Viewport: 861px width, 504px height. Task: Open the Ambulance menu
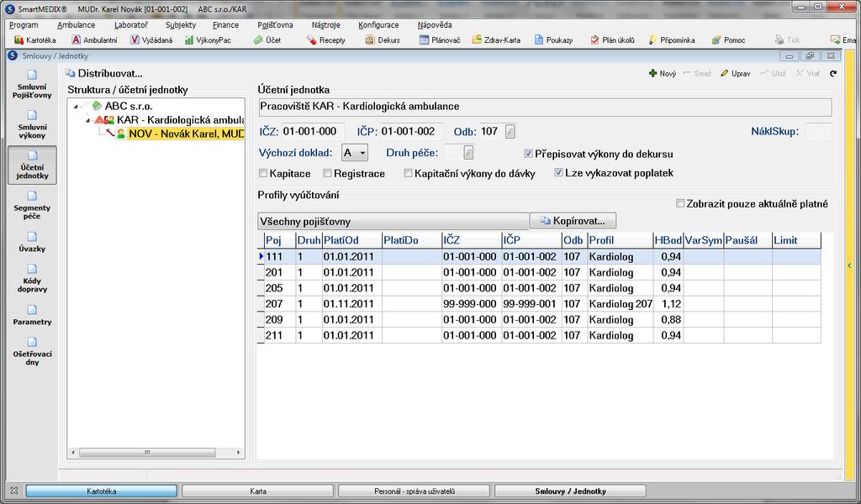(76, 24)
